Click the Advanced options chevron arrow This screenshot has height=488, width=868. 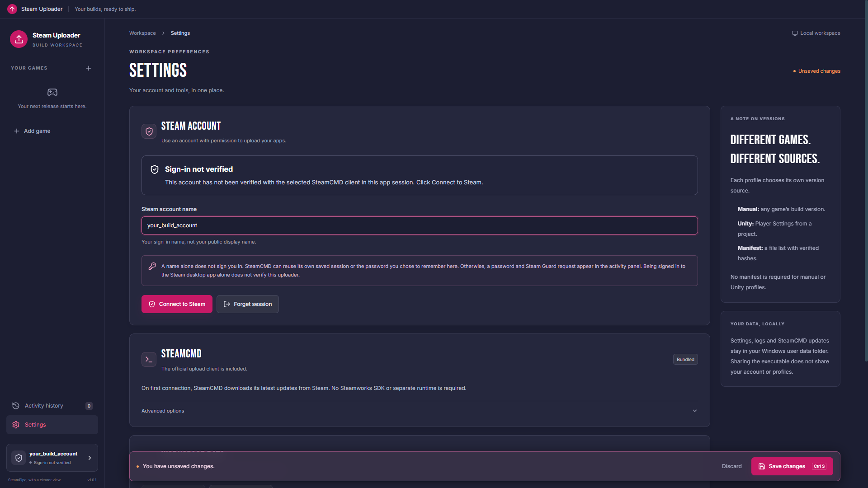click(x=695, y=411)
